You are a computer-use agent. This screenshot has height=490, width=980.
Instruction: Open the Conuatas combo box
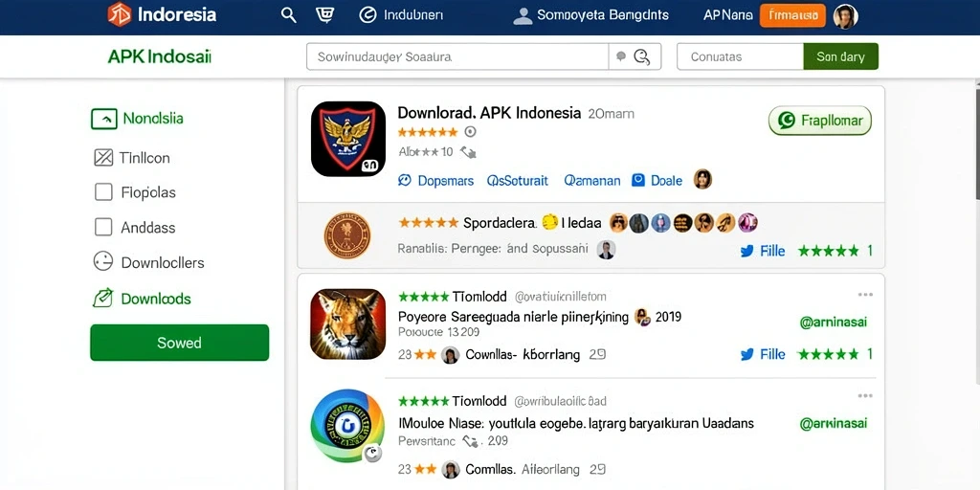(x=740, y=56)
